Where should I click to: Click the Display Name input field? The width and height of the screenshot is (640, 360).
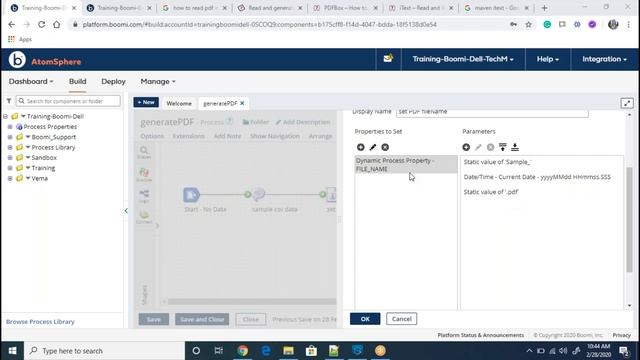click(x=492, y=112)
